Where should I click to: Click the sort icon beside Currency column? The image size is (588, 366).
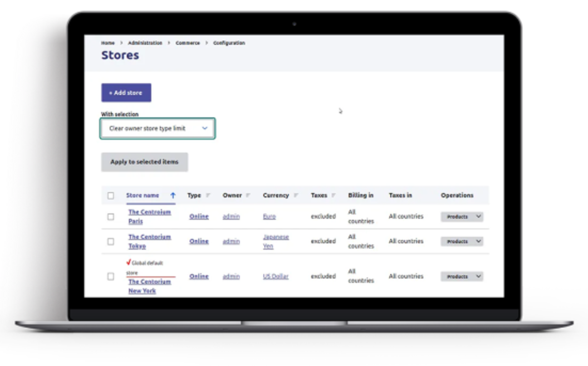(296, 196)
